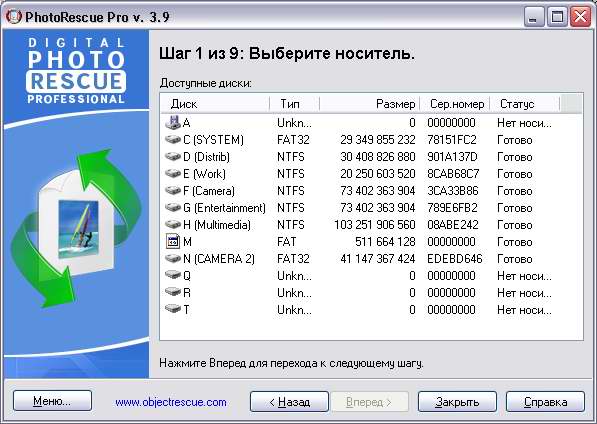Visit the www.objectrescue.com link

point(171,402)
